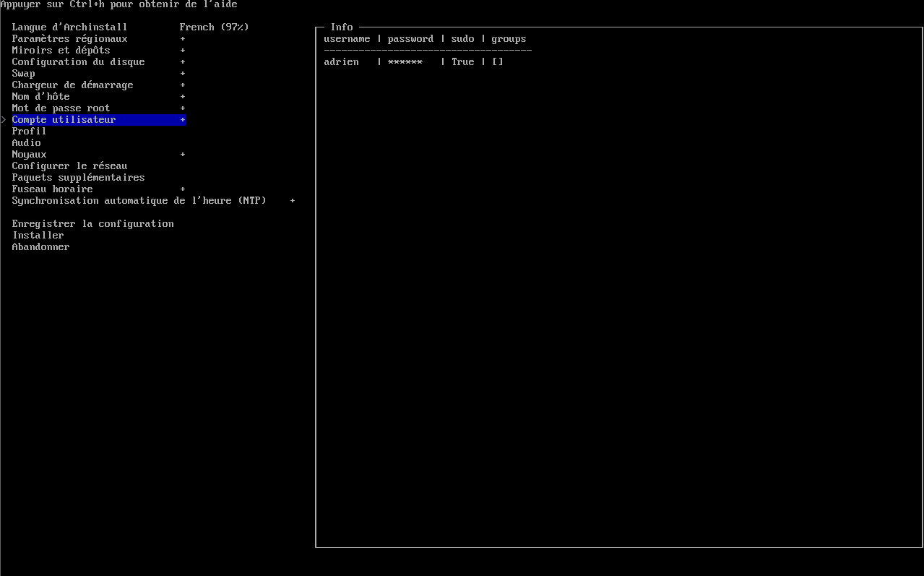
Task: Choose the Swap menu entry
Action: pyautogui.click(x=23, y=73)
